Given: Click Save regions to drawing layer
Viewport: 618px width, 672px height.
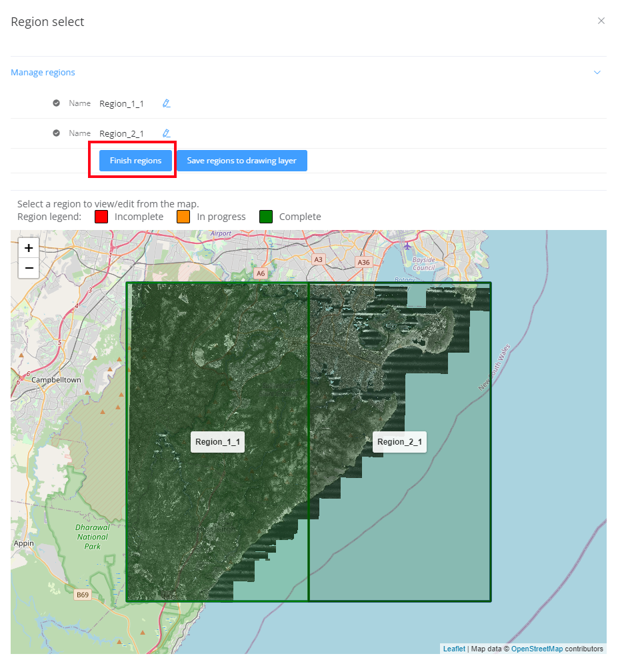Looking at the screenshot, I should pyautogui.click(x=242, y=160).
